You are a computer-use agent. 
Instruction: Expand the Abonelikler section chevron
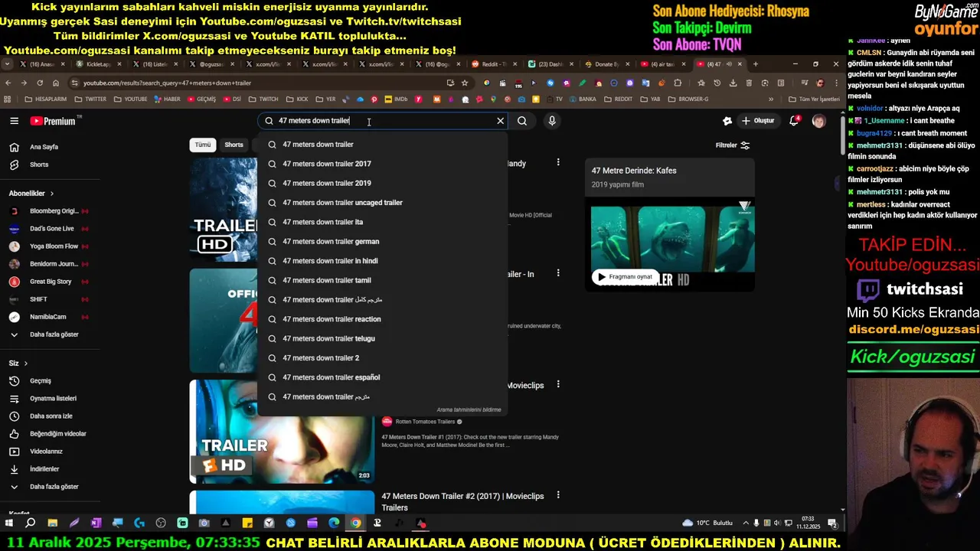pyautogui.click(x=51, y=194)
